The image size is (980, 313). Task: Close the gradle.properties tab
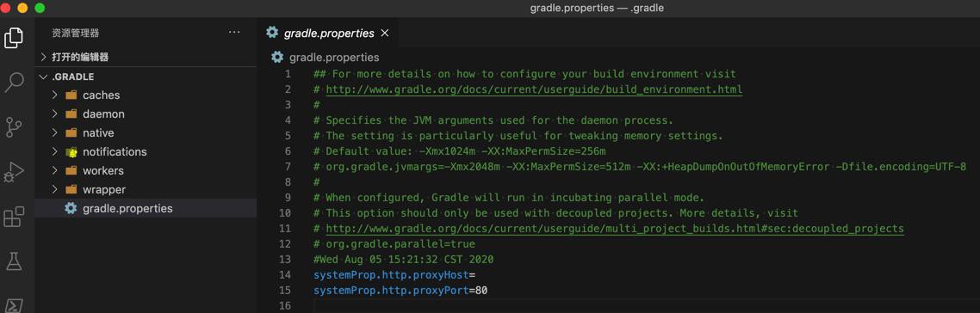385,33
